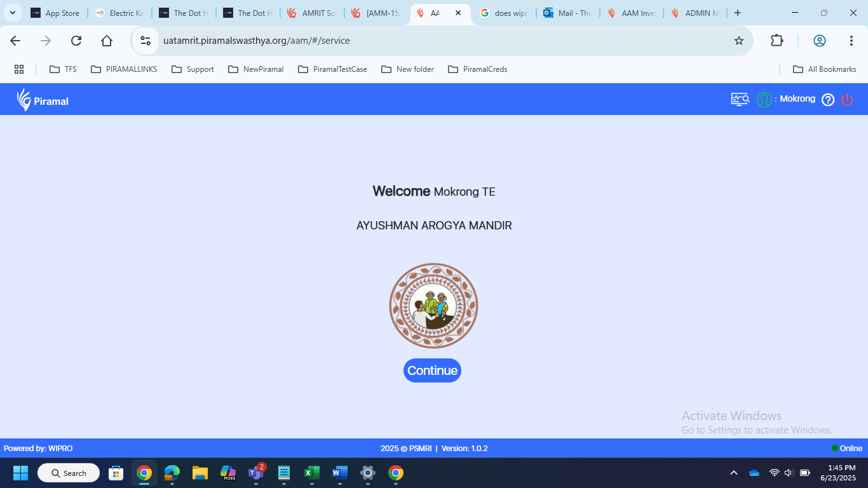Click the Online status indicator
868x488 pixels.
click(847, 449)
